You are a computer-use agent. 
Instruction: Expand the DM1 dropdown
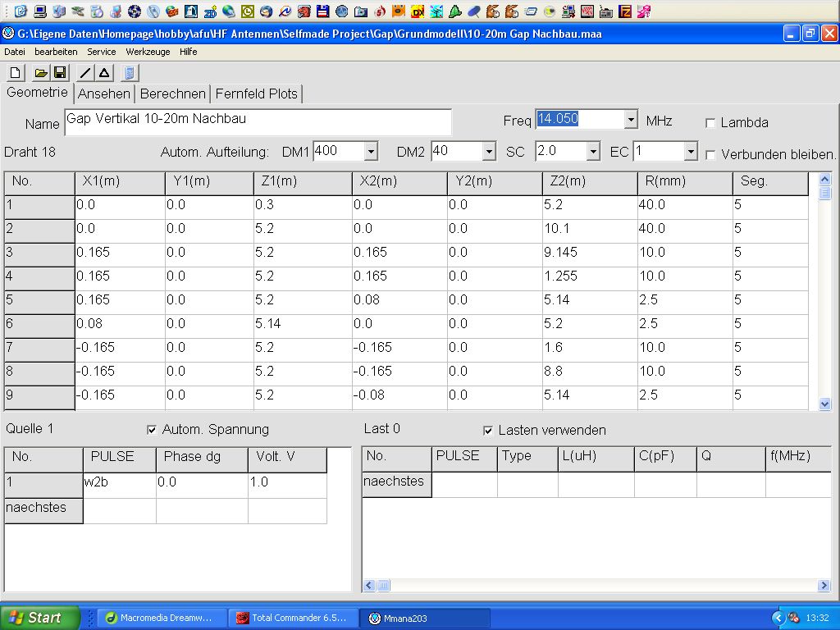pos(371,152)
